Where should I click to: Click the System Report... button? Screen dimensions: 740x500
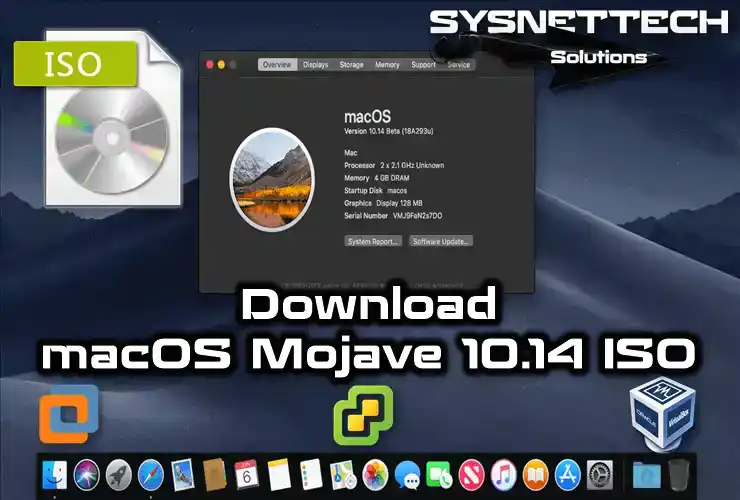373,241
